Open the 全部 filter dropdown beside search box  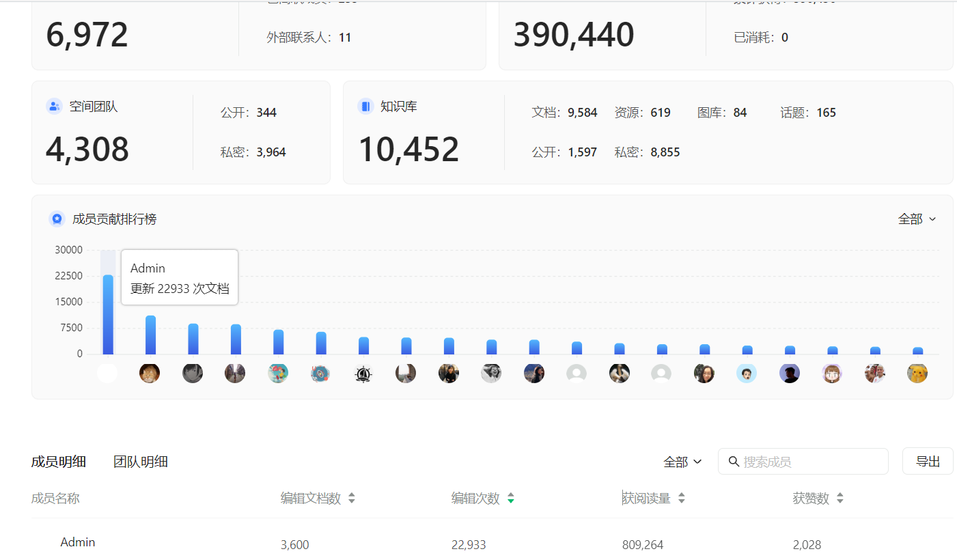(682, 462)
